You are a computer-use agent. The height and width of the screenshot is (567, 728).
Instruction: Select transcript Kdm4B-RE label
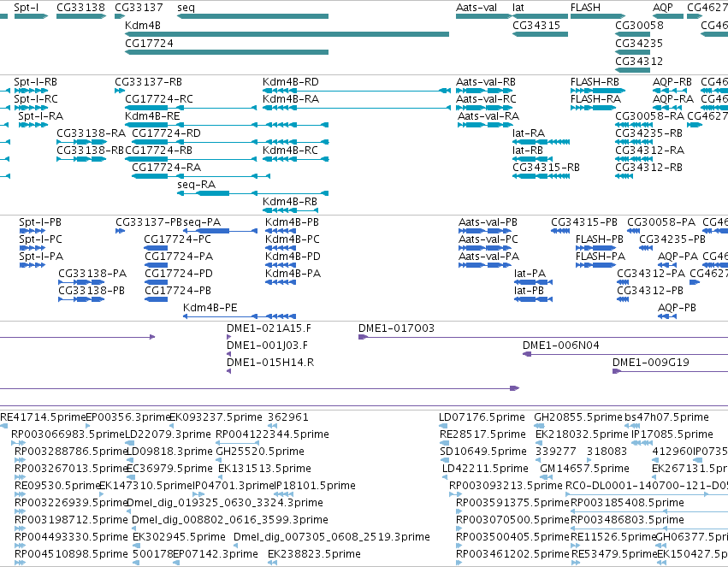coord(152,116)
